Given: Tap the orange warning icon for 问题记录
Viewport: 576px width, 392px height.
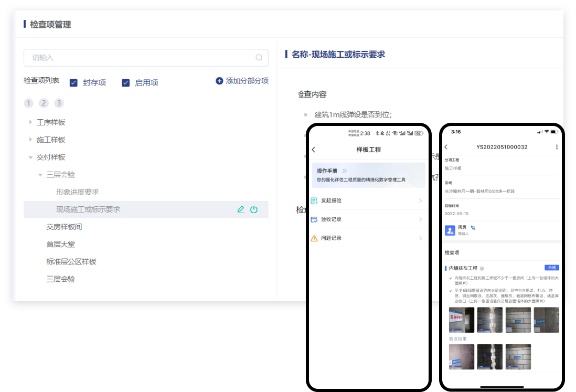Looking at the screenshot, I should click(314, 238).
